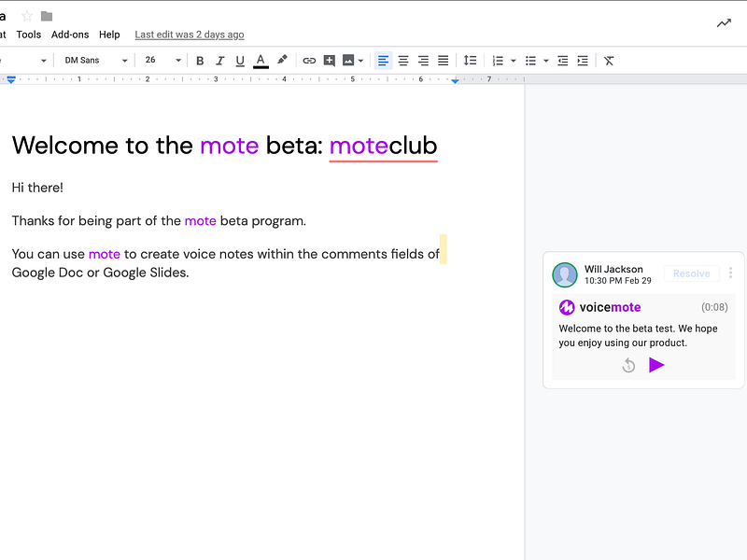
Task: Expand bulleted list style dropdown
Action: point(546,61)
